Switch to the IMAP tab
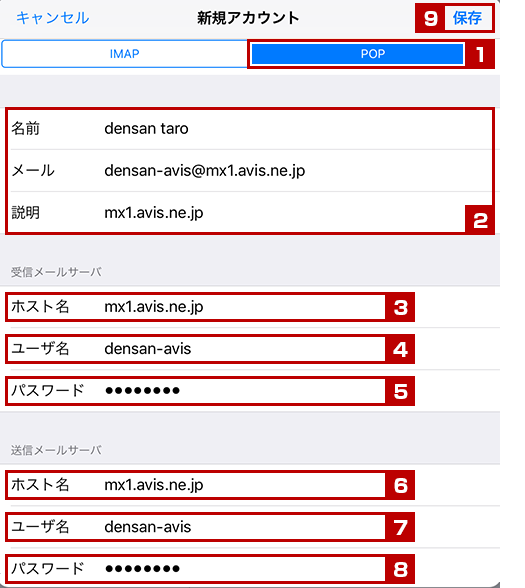This screenshot has height=588, width=525. 124,54
